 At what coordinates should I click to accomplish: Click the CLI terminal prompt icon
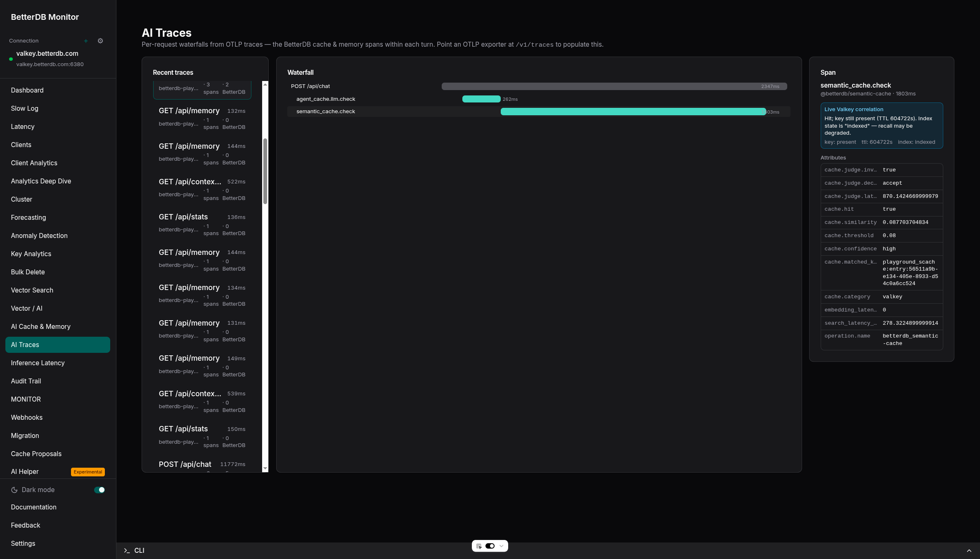(x=127, y=551)
